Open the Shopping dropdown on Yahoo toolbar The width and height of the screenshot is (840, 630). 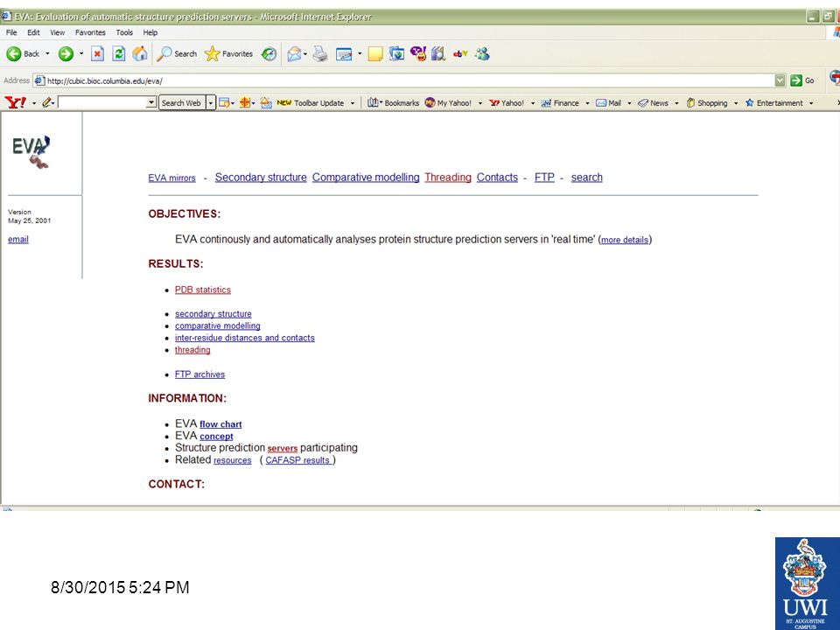point(736,103)
